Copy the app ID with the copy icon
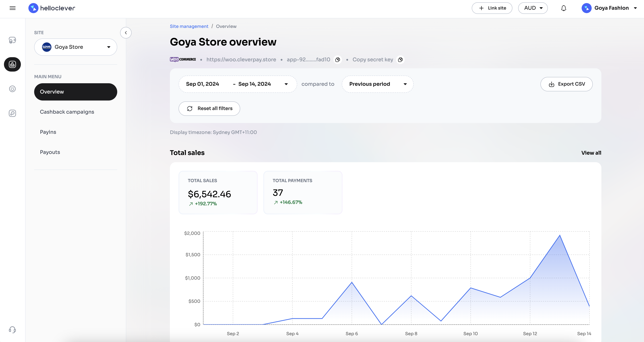The width and height of the screenshot is (644, 342). (x=337, y=60)
